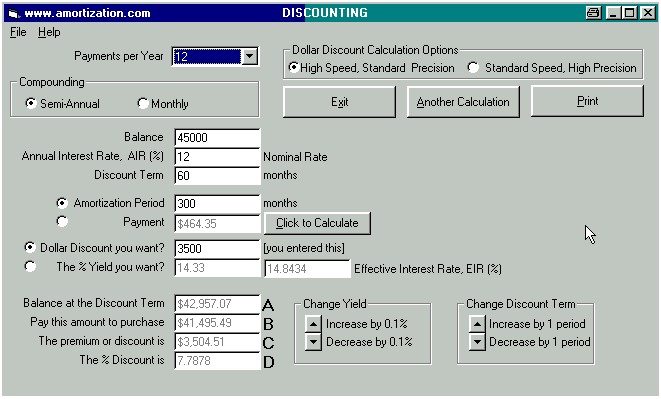Viewport: 661px width, 399px height.
Task: Open the Help menu
Action: (49, 32)
